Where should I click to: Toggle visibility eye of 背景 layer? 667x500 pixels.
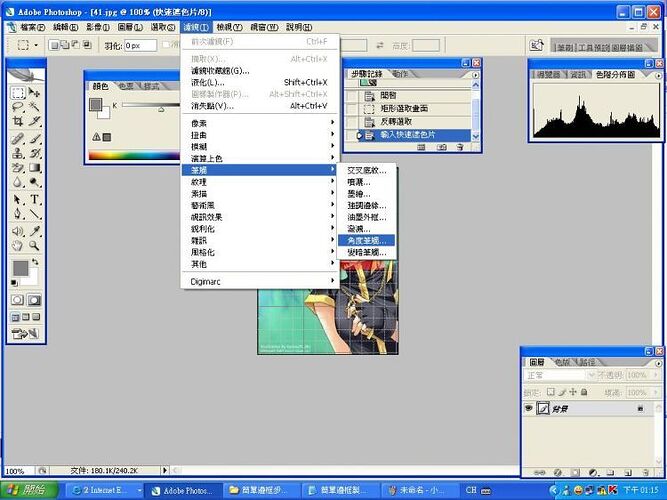529,409
